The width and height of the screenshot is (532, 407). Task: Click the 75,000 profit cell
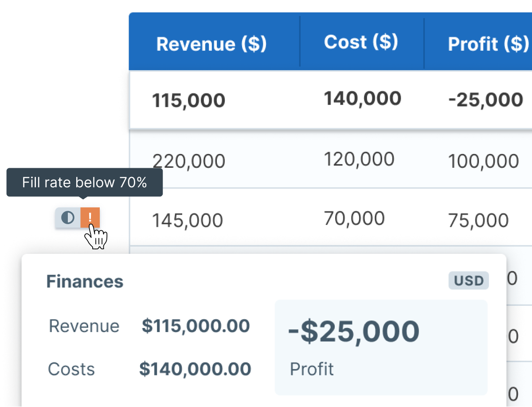478,220
